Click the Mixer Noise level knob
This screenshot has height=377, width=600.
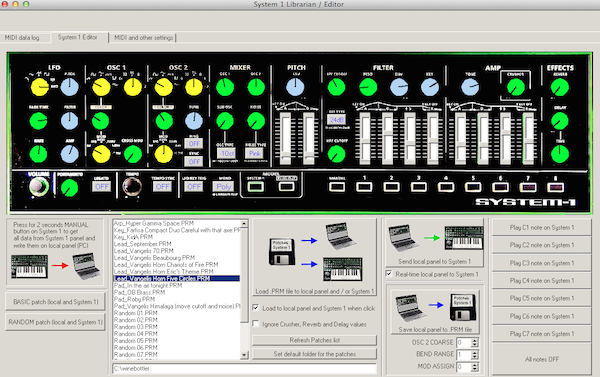[256, 121]
